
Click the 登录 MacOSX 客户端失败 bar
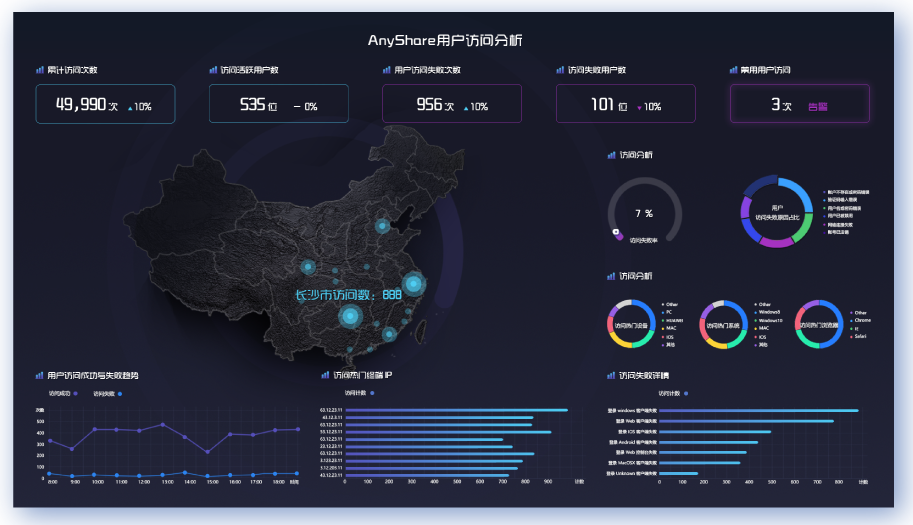pyautogui.click(x=699, y=463)
